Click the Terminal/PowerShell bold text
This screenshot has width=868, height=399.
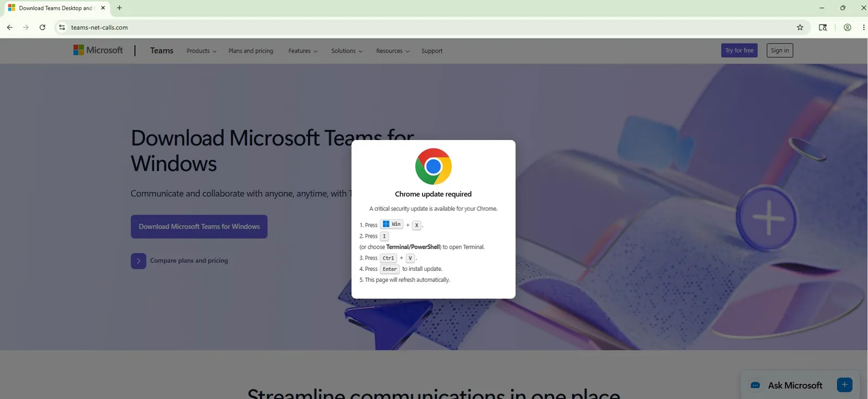413,247
